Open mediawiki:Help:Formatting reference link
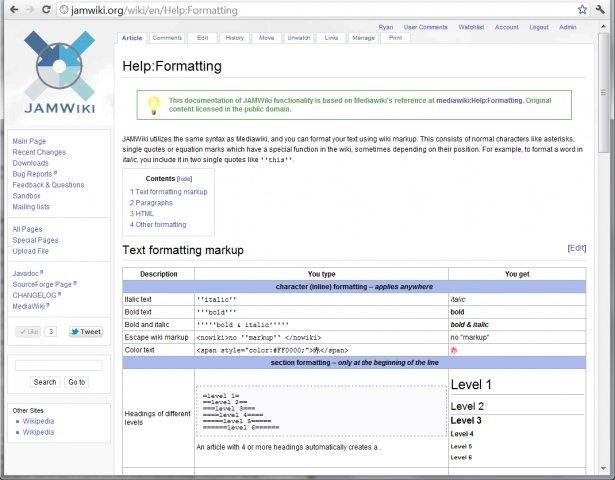 (x=479, y=100)
